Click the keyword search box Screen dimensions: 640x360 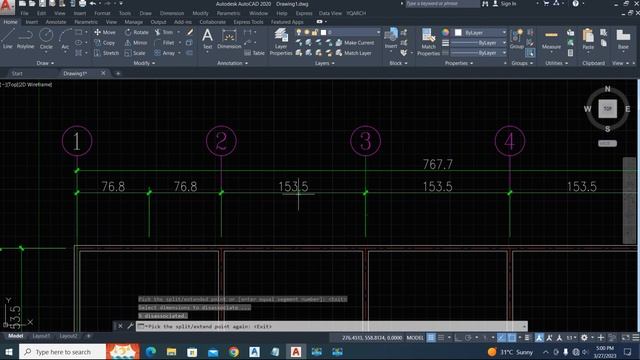pos(442,4)
